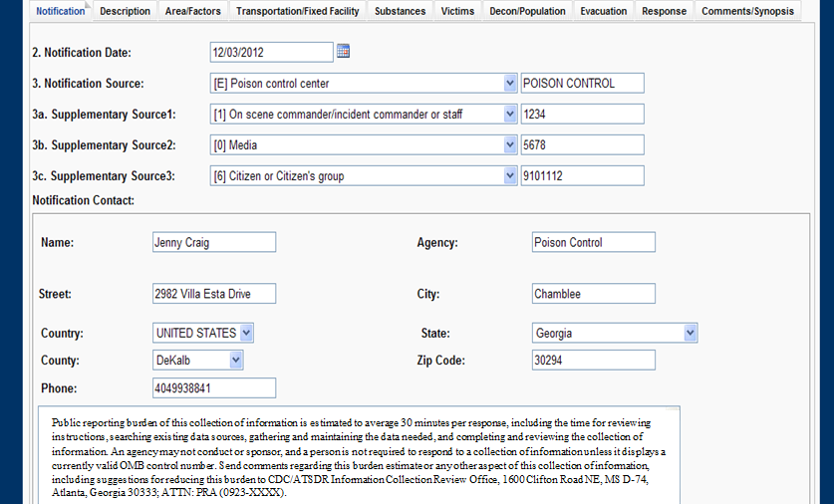Open the Supplementary Source2 Media dropdown
This screenshot has width=834, height=504.
pyautogui.click(x=510, y=145)
